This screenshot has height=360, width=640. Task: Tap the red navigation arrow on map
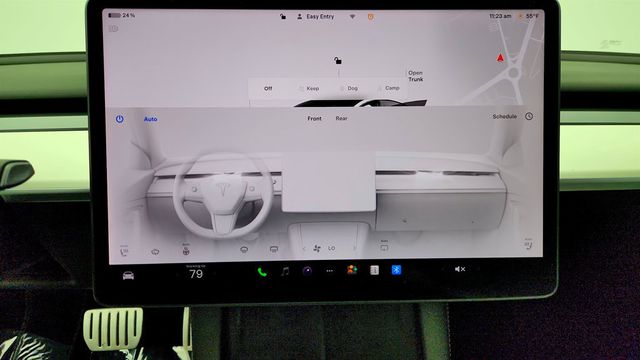click(500, 58)
